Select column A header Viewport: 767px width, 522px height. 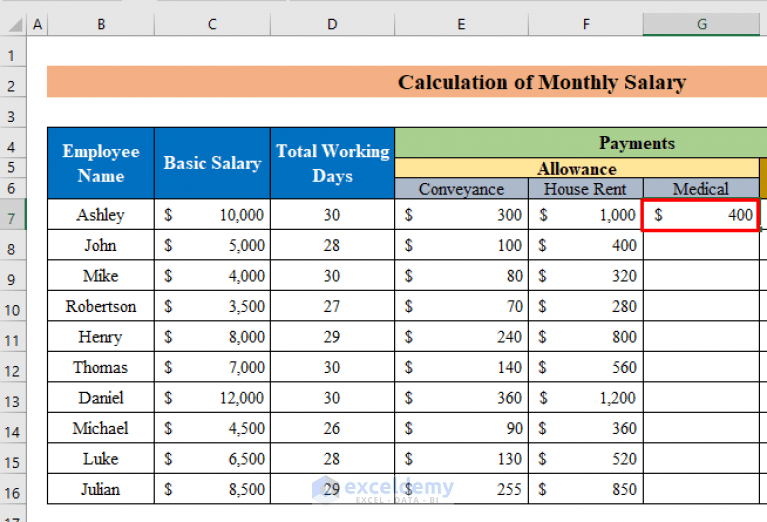click(37, 24)
